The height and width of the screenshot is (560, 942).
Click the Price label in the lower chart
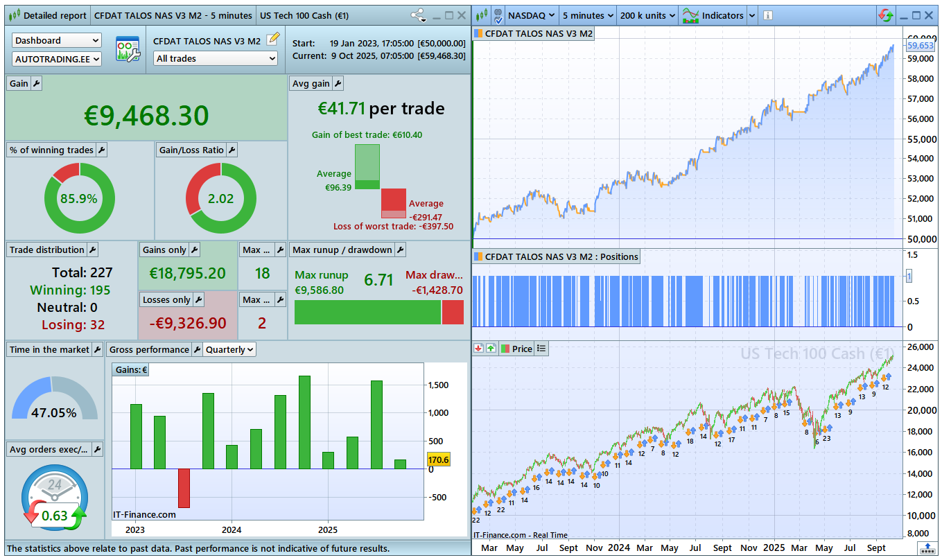click(521, 349)
